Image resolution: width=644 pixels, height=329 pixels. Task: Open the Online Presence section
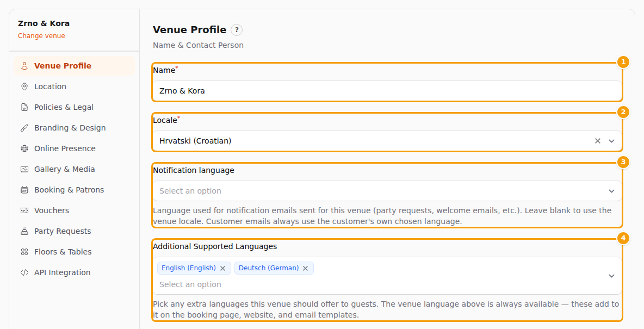pos(75,148)
